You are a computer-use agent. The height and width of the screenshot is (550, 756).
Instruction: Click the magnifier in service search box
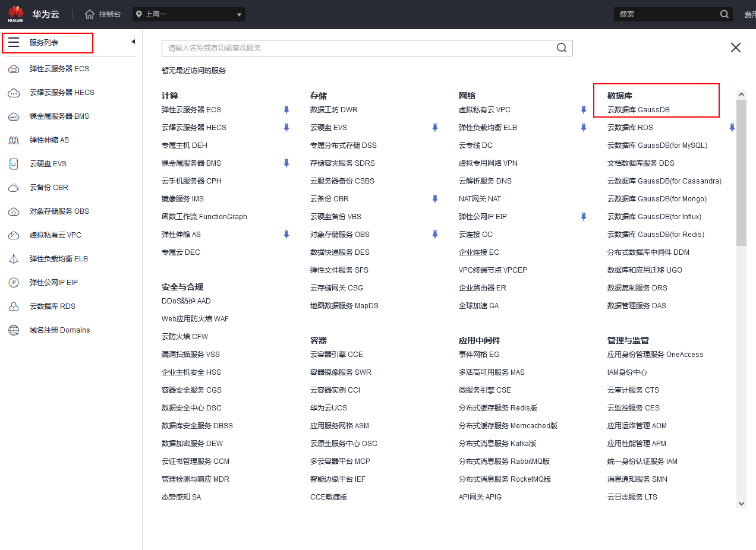[562, 48]
